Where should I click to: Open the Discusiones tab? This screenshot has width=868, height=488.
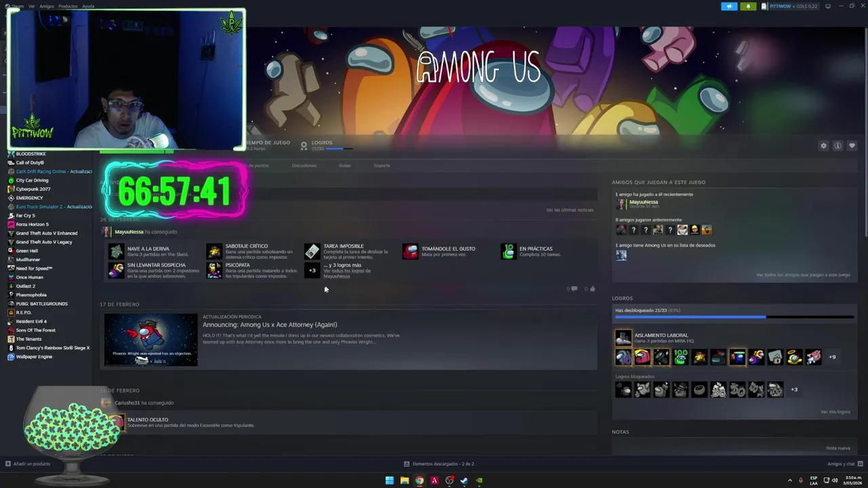304,165
